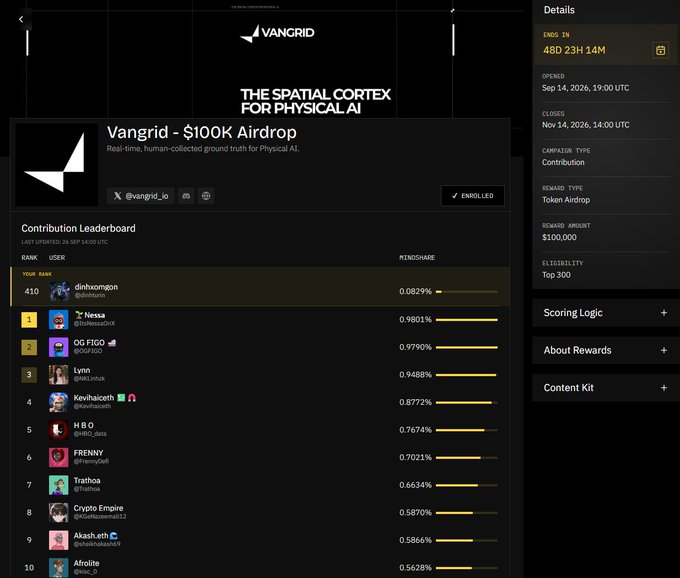The height and width of the screenshot is (578, 680).
Task: Open the @vangrid_io X profile link
Action: click(141, 196)
